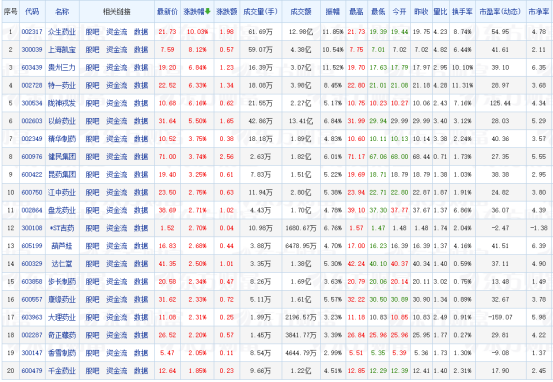Viewport: 553px width, 382px height.
Task: Open stock code 002317 link
Action: point(32,32)
